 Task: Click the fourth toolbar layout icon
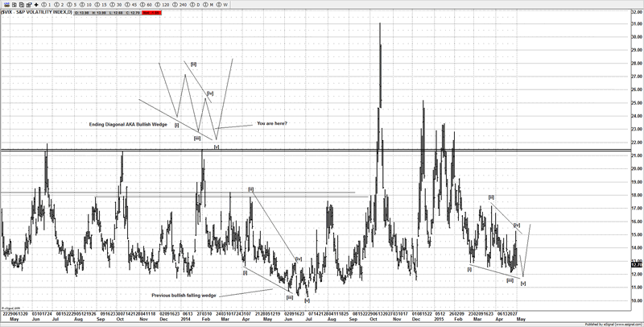click(29, 5)
